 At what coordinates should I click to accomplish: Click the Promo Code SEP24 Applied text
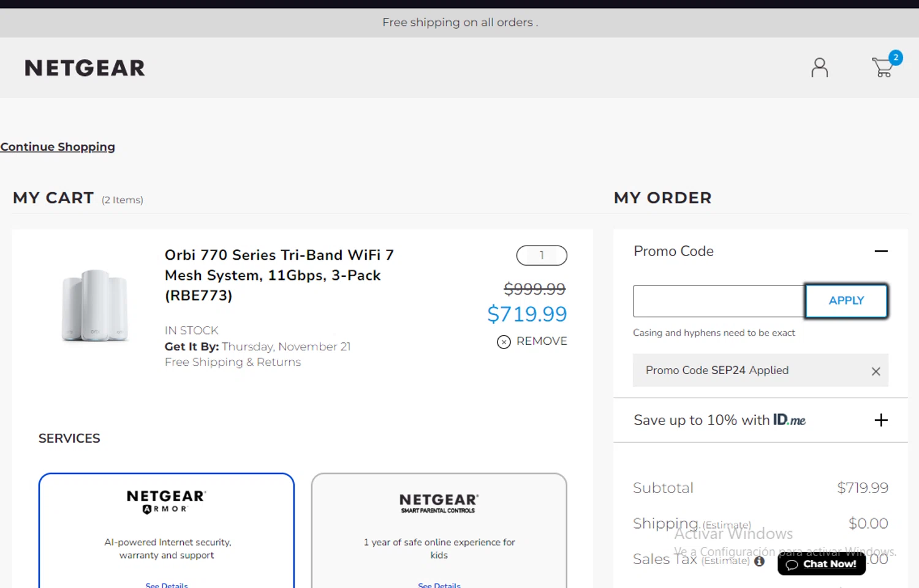click(717, 370)
